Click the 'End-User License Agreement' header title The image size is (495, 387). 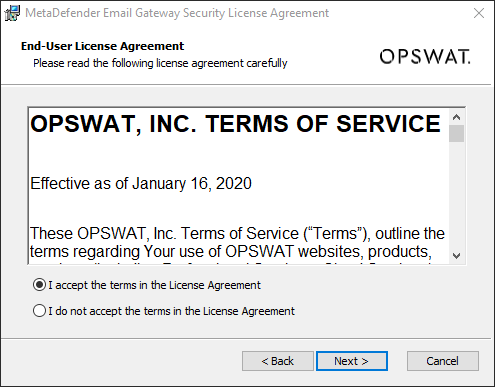pos(102,46)
